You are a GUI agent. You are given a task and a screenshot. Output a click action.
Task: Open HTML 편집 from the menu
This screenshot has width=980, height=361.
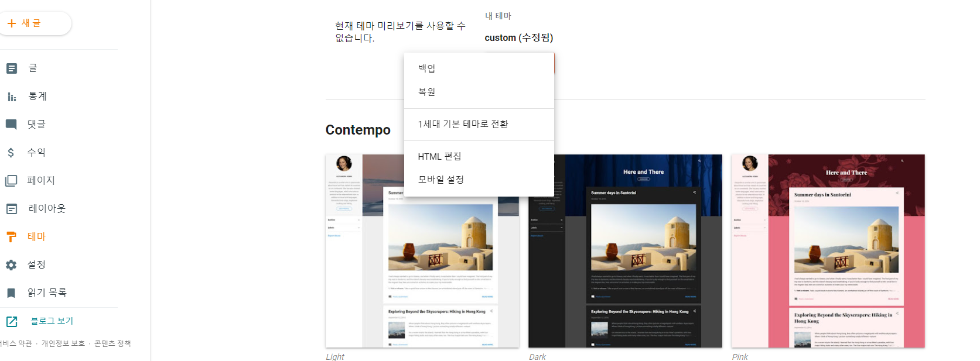click(479, 156)
